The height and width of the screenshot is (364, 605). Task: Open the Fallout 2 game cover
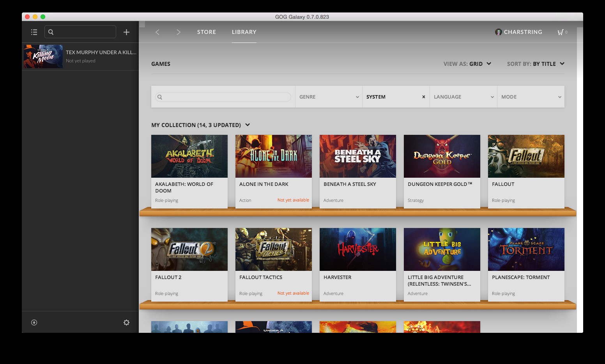(x=189, y=249)
